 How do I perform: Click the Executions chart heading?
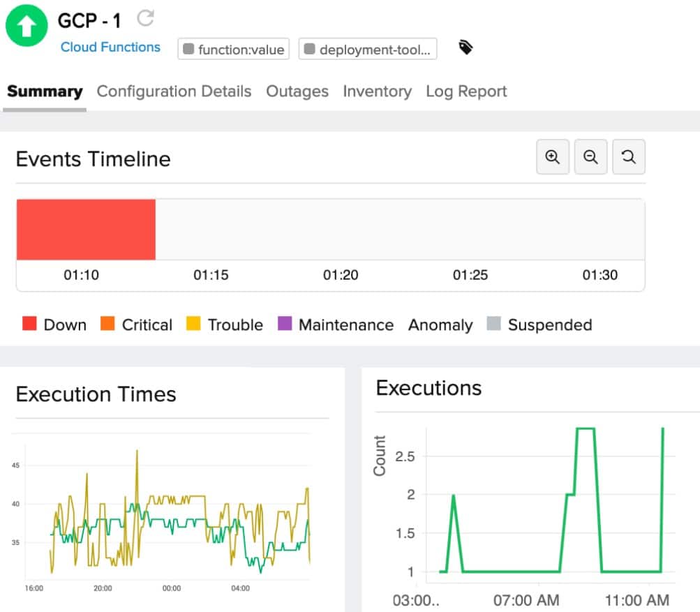pyautogui.click(x=429, y=387)
